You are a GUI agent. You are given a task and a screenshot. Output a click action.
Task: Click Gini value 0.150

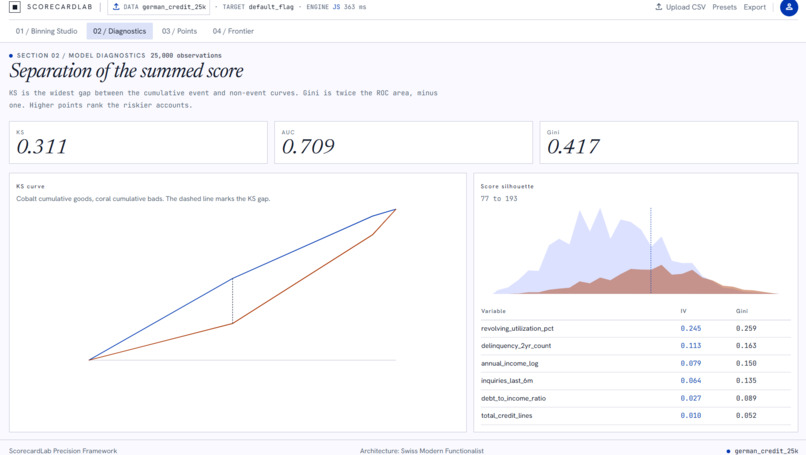pos(746,363)
